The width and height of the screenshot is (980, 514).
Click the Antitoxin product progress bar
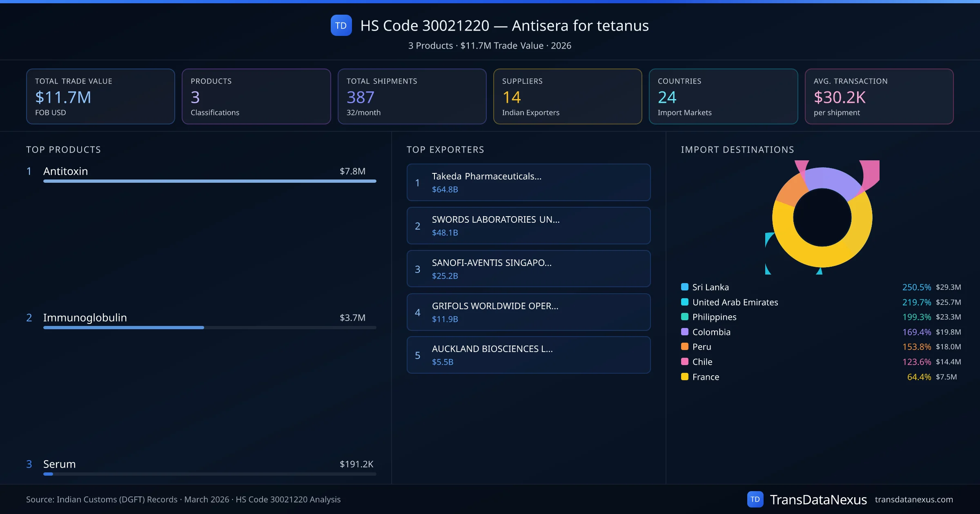click(209, 181)
